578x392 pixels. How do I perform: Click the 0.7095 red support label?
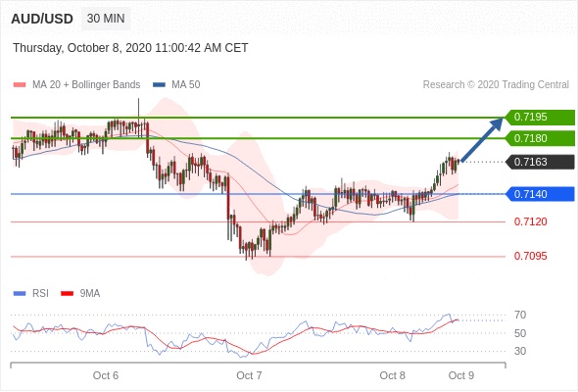point(530,256)
